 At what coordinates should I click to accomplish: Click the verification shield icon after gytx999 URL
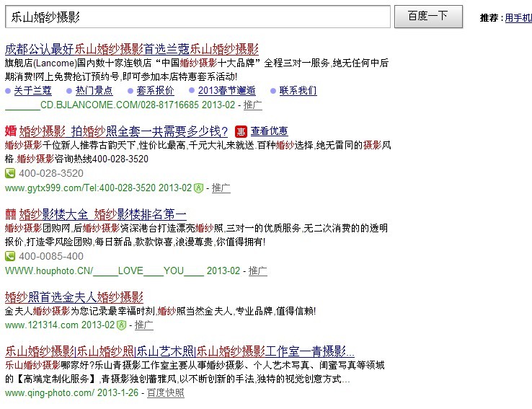coord(198,188)
